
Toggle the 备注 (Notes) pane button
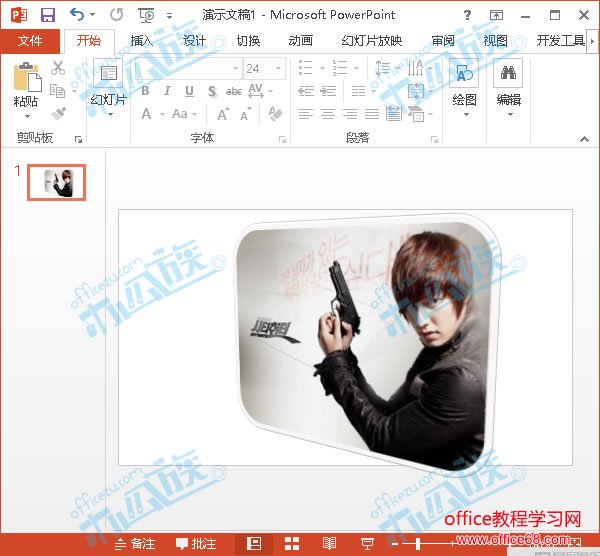(x=135, y=544)
